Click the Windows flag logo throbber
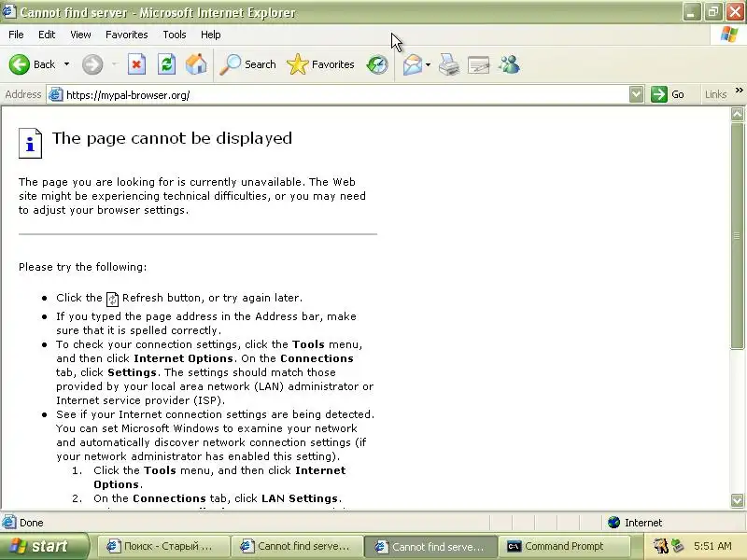The height and width of the screenshot is (560, 747). (x=729, y=35)
